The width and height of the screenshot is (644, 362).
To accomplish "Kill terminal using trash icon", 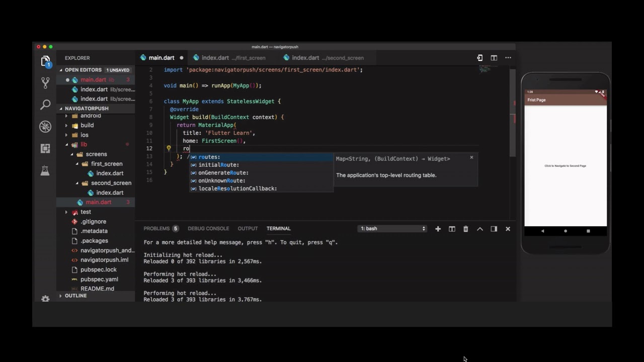I will point(466,229).
